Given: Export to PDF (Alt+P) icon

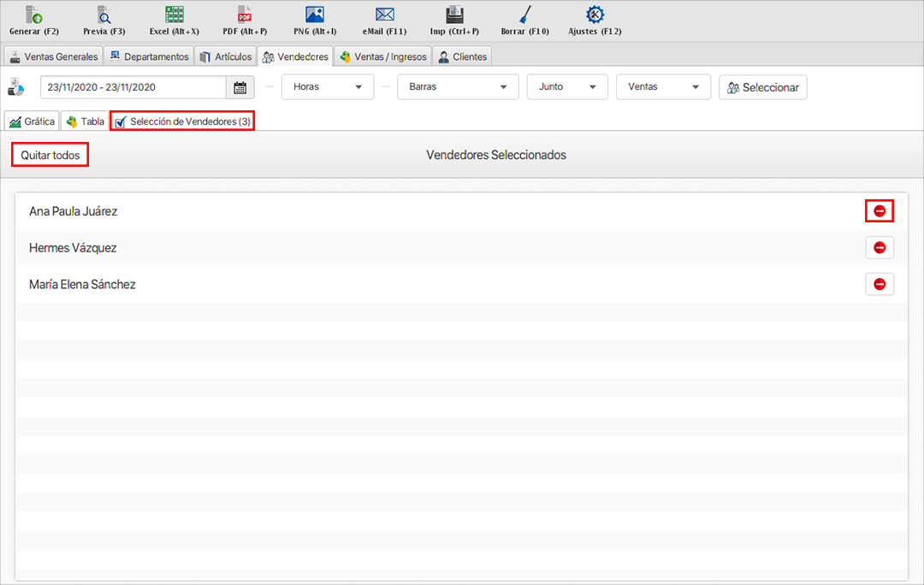Looking at the screenshot, I should tap(244, 15).
